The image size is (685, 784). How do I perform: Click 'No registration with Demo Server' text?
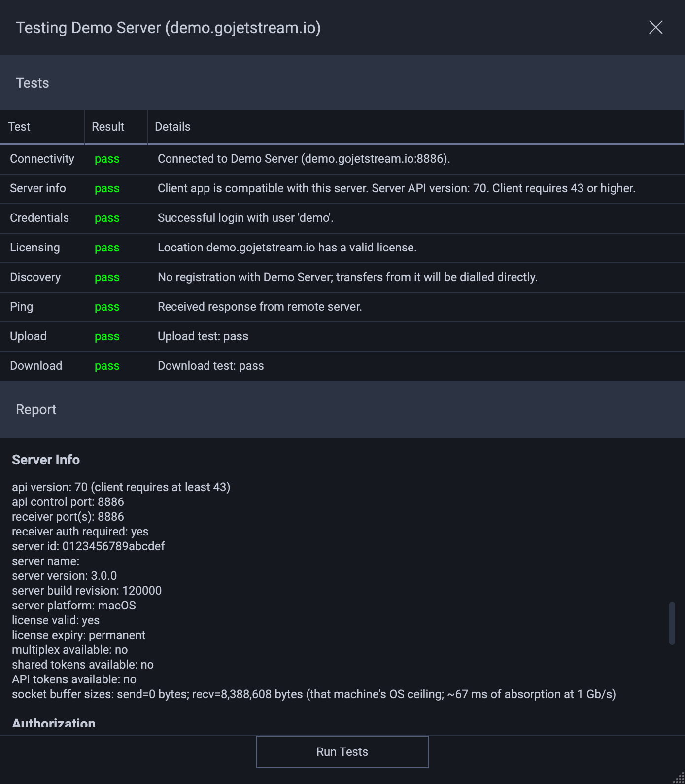pos(347,277)
